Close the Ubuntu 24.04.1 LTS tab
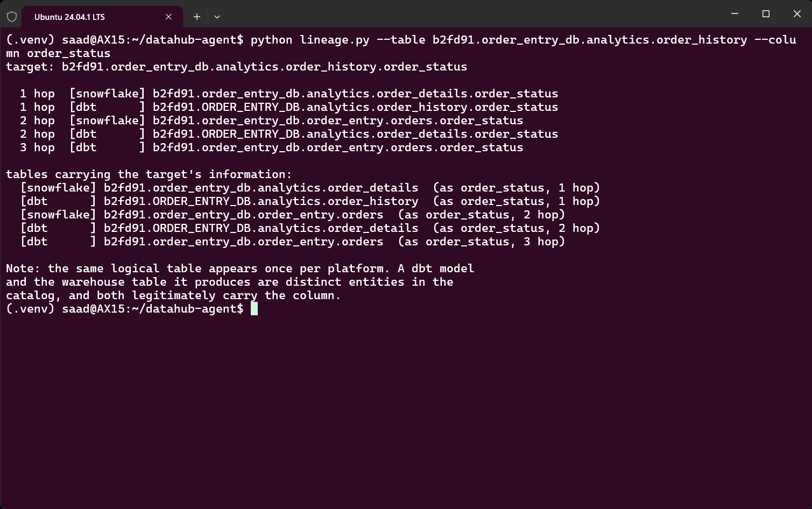 coord(168,17)
